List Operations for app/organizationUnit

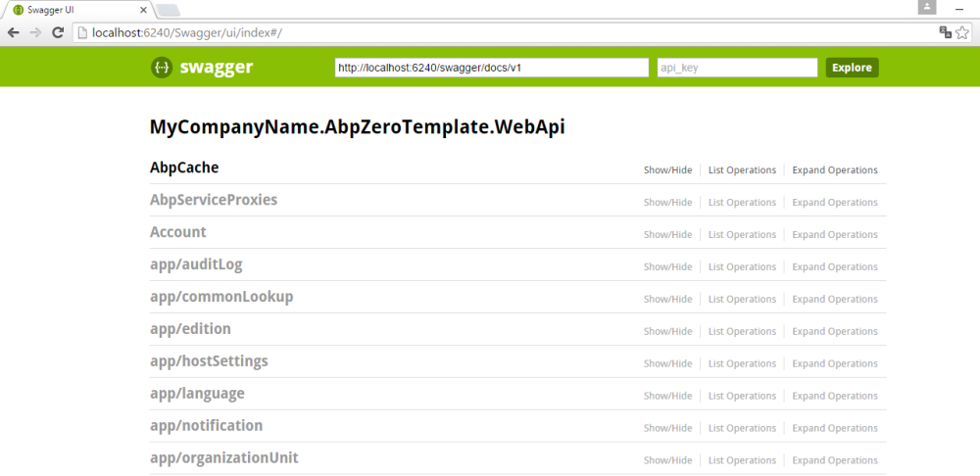[x=742, y=460]
